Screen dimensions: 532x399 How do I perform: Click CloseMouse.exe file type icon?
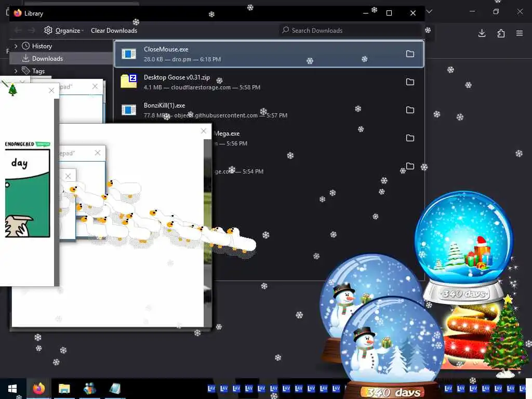tap(129, 54)
